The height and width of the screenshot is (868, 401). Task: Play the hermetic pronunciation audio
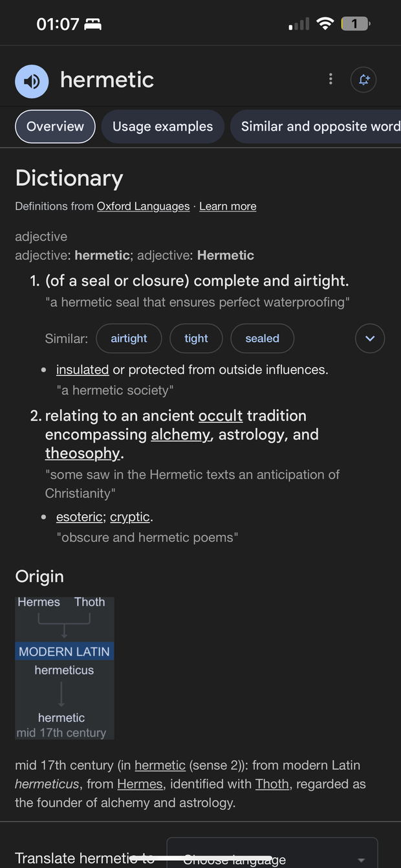click(32, 81)
